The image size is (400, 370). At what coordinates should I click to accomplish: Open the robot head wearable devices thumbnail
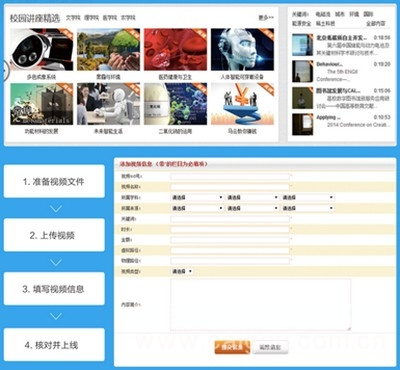pos(243,49)
